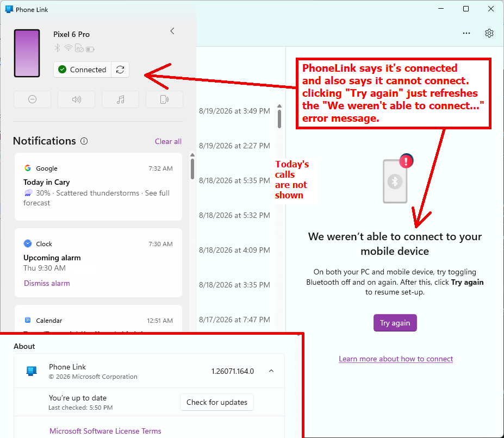Click the phone Wi-Fi status icon
The width and height of the screenshot is (504, 438).
click(68, 48)
